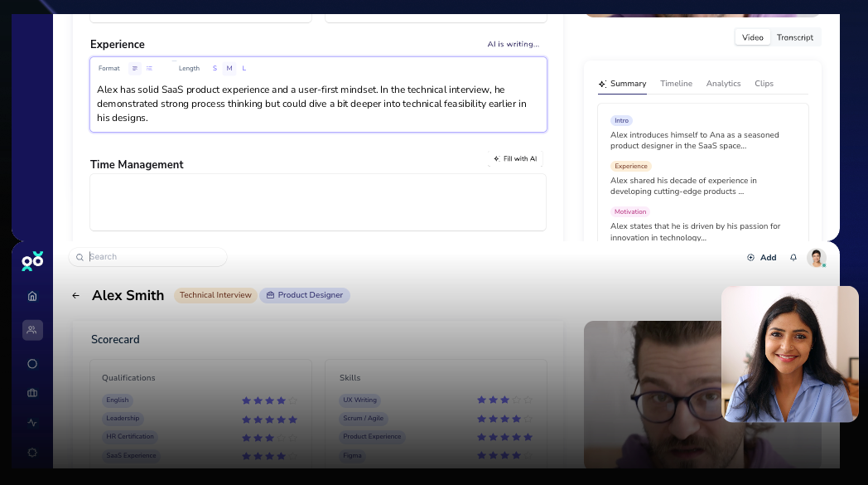Switch to the Video view

coord(752,37)
